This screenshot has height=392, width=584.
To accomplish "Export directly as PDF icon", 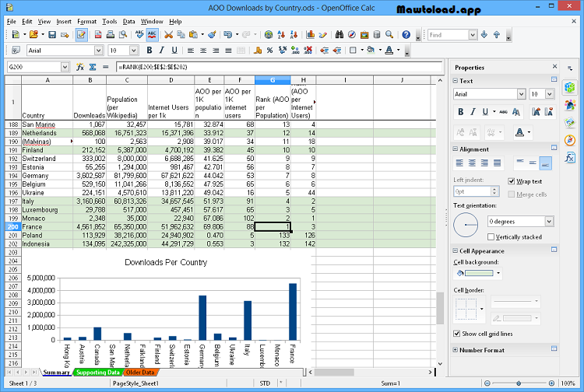I will [x=98, y=34].
